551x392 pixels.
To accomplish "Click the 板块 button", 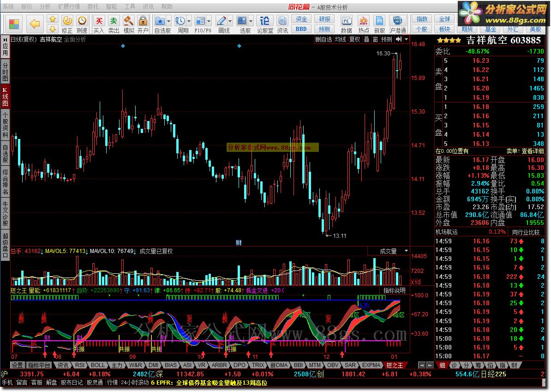I will click(x=444, y=29).
